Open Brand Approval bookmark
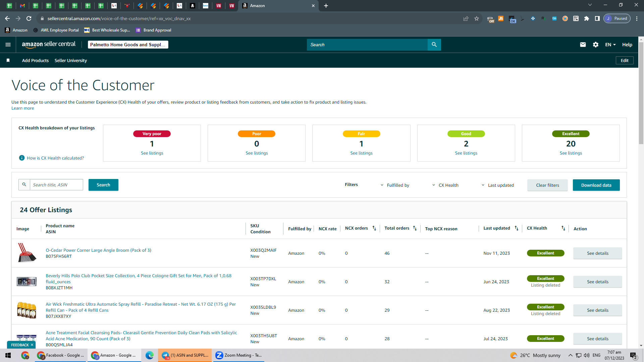 click(x=154, y=30)
